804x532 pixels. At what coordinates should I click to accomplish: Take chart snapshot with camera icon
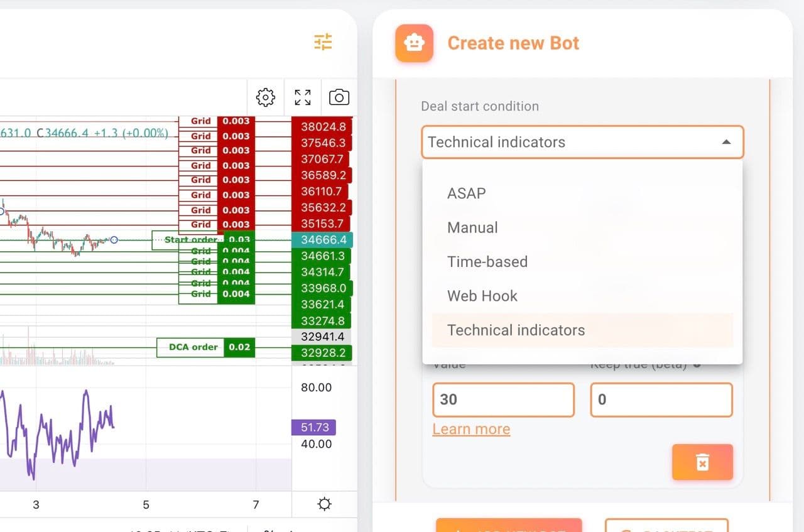tap(339, 97)
